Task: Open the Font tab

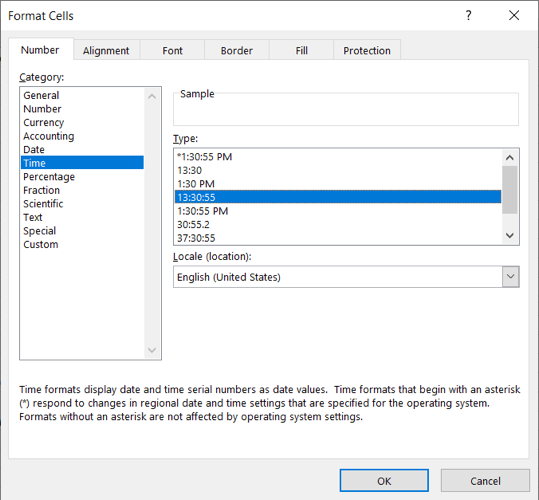Action: [x=172, y=51]
